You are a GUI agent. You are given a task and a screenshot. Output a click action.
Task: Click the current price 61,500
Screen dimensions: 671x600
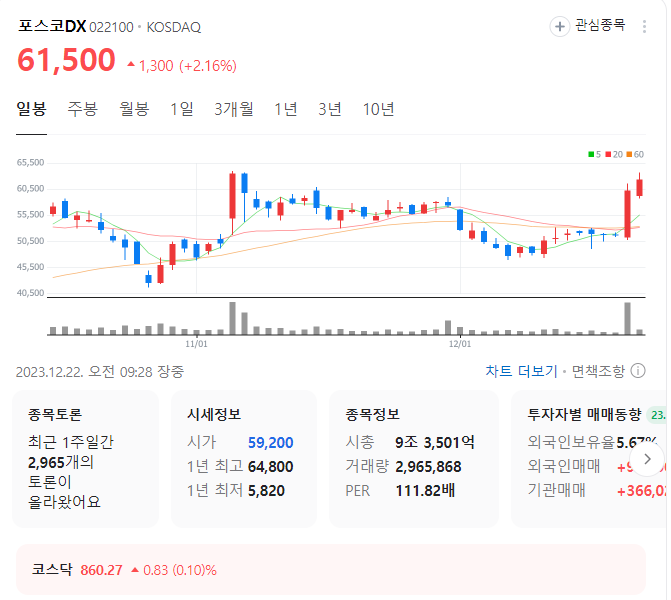(x=66, y=59)
